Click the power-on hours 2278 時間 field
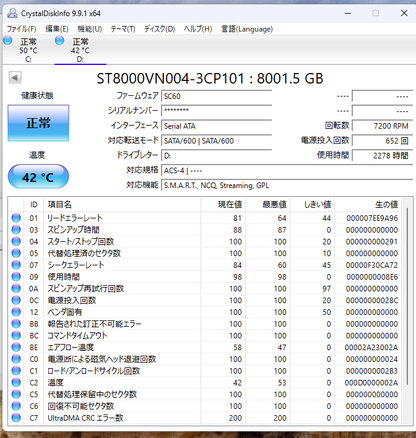 382,155
